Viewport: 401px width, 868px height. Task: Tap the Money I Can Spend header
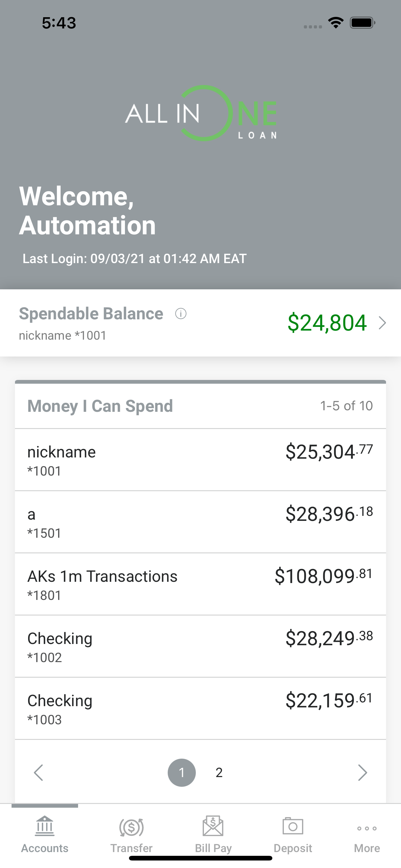(100, 406)
